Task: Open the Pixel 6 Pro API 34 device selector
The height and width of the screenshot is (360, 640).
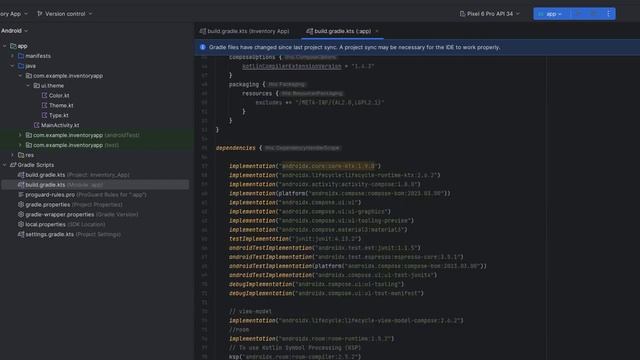Action: [x=490, y=14]
